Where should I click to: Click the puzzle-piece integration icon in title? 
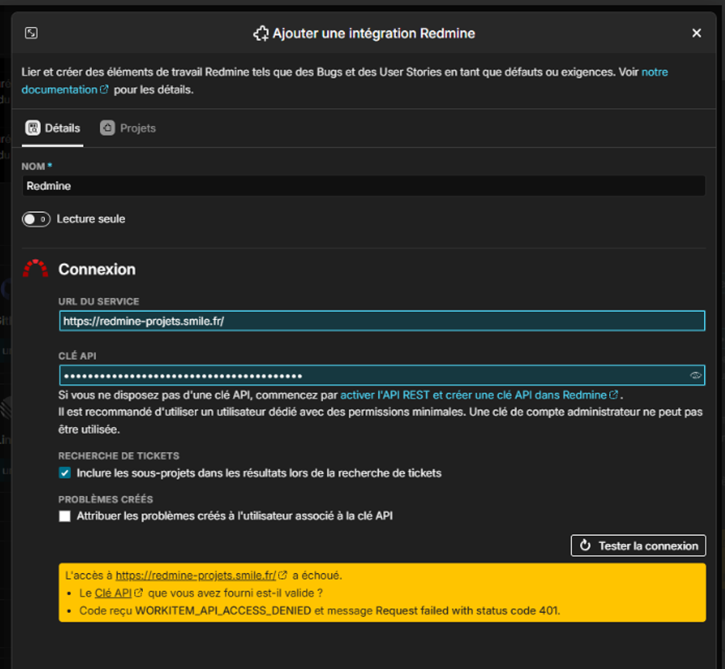tap(261, 33)
